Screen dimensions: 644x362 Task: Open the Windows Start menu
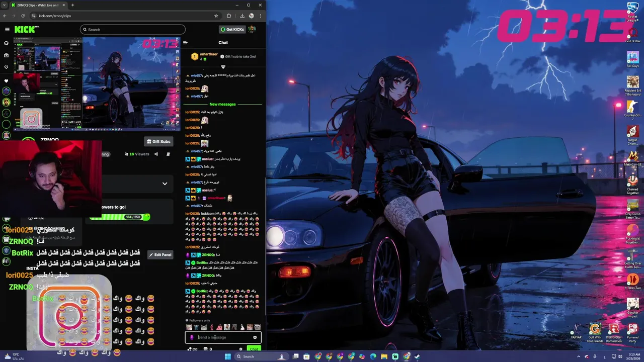(x=228, y=356)
